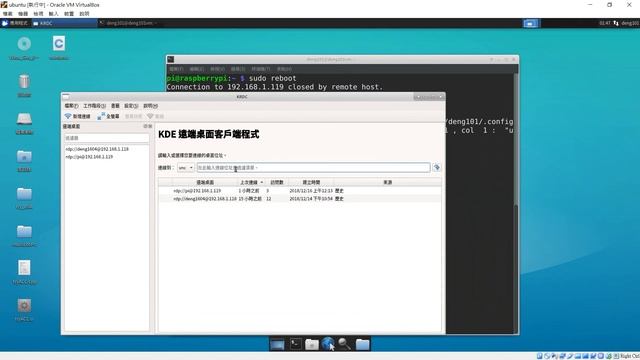The width and height of the screenshot is (640, 360).
Task: Click the workspace switcher in the top panel
Action: tap(530, 23)
